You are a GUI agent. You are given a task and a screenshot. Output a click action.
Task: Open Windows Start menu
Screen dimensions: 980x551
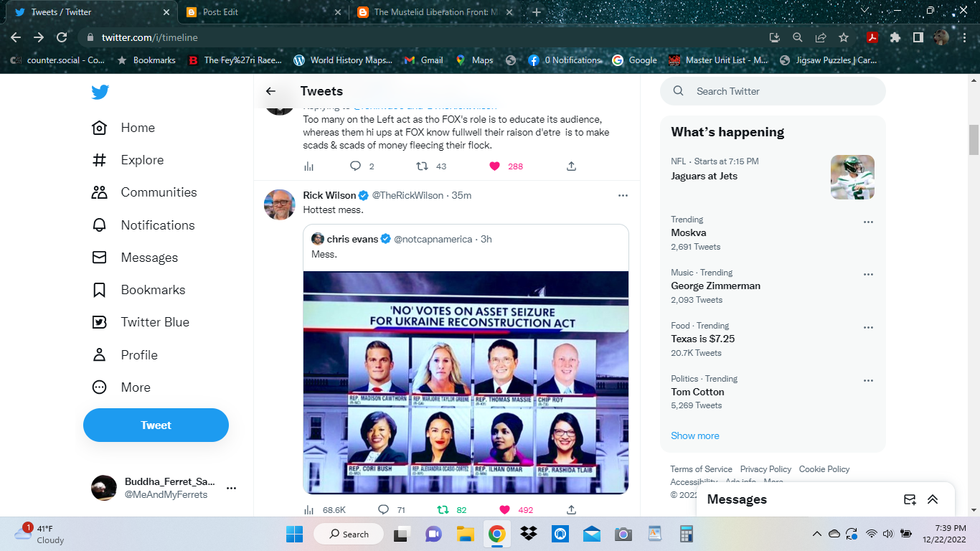point(294,534)
